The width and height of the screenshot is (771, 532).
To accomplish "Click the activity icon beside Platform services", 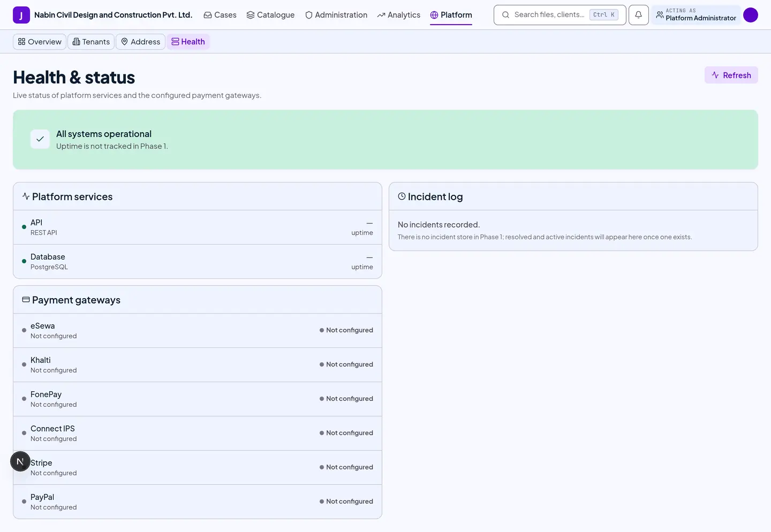I will pyautogui.click(x=26, y=196).
